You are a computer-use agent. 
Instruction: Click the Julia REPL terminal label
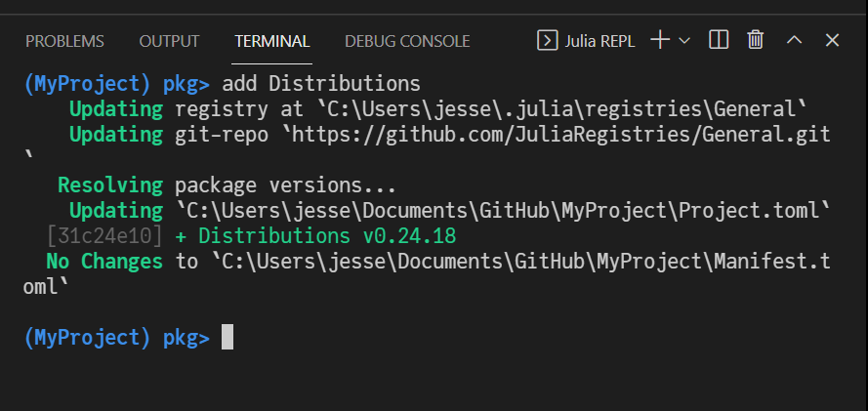tap(599, 41)
